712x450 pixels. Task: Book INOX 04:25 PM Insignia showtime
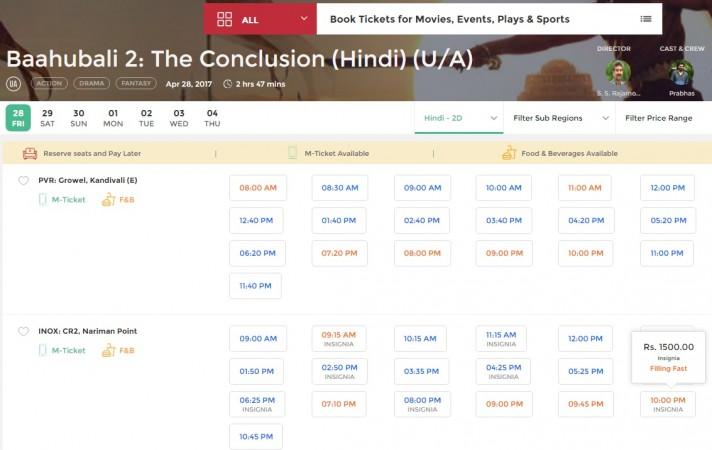tap(503, 371)
